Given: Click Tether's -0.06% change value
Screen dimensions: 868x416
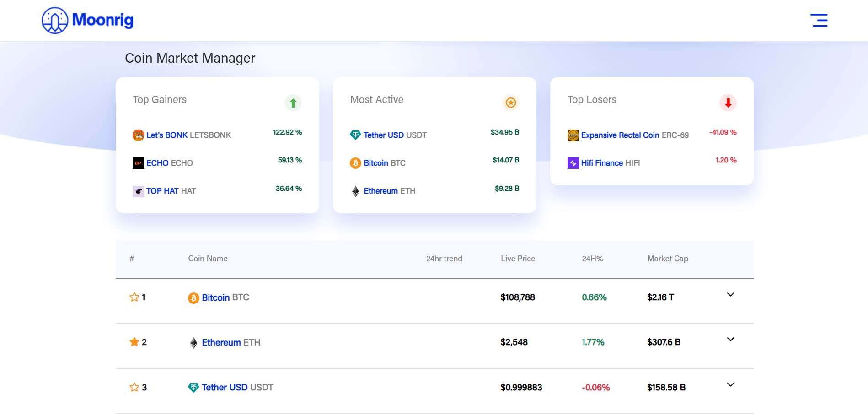Looking at the screenshot, I should pos(596,388).
